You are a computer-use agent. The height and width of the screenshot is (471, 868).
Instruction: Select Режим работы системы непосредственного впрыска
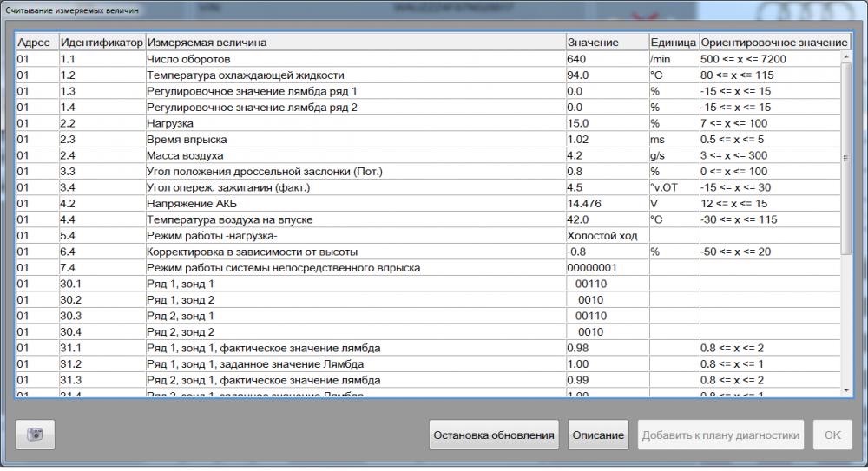pyautogui.click(x=428, y=267)
